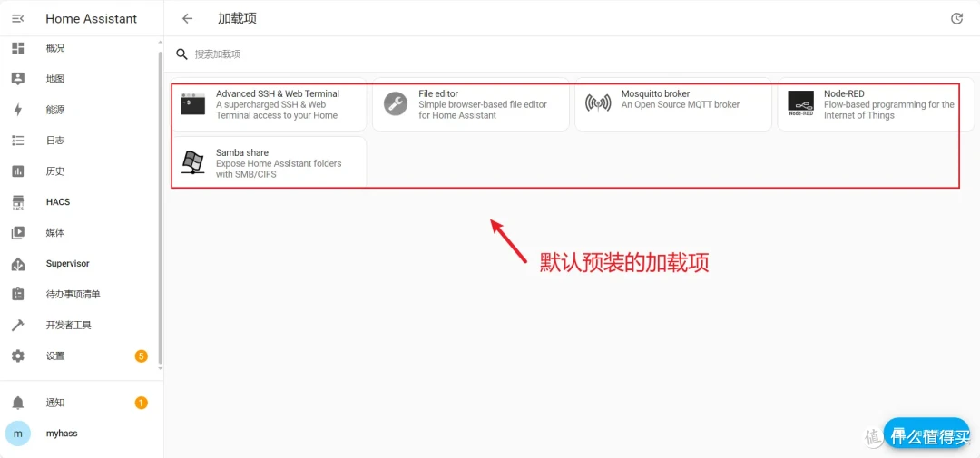
Task: Click the Energy (能源) lightning icon
Action: (18, 110)
